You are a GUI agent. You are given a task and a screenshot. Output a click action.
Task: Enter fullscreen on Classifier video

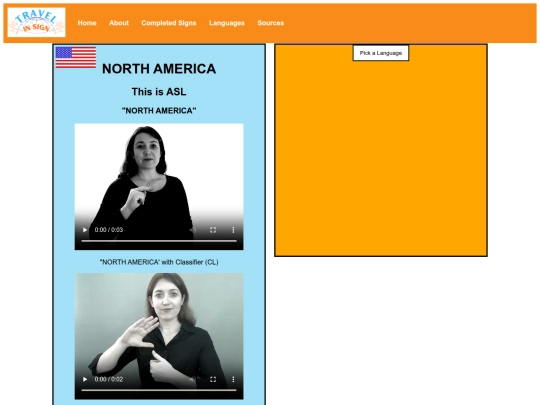tap(213, 379)
